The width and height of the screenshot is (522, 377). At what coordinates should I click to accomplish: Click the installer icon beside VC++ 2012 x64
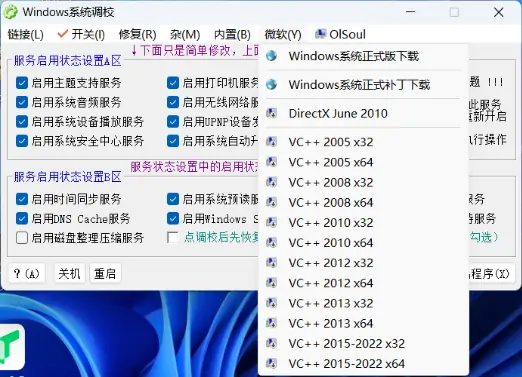click(x=271, y=283)
